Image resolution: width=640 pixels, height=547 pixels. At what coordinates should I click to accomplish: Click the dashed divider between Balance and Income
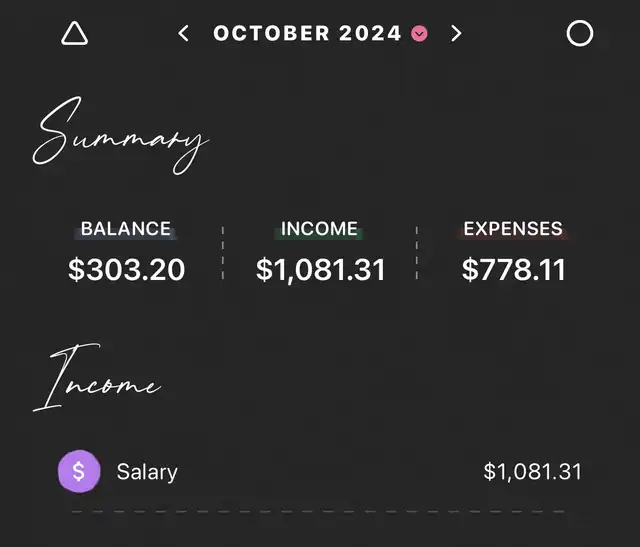tap(223, 254)
